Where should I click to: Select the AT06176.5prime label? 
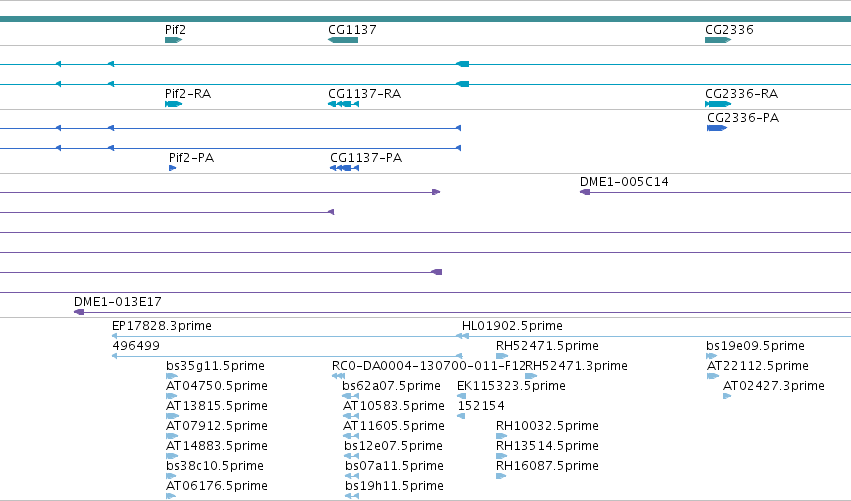click(x=217, y=486)
